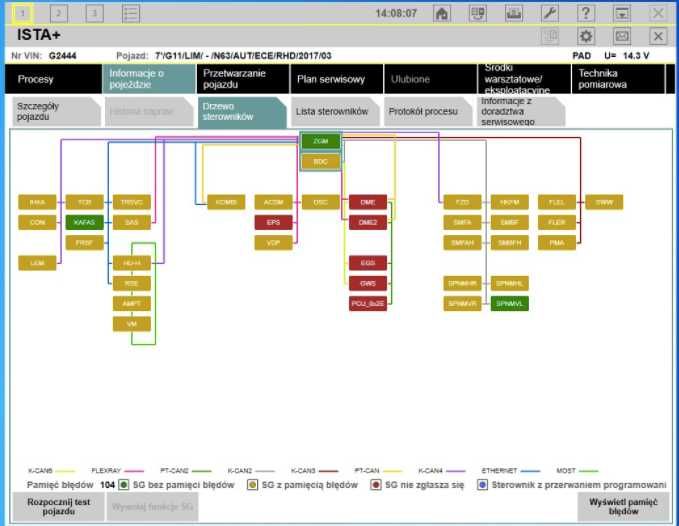Switch to Lista sterowników subtab

pyautogui.click(x=335, y=112)
